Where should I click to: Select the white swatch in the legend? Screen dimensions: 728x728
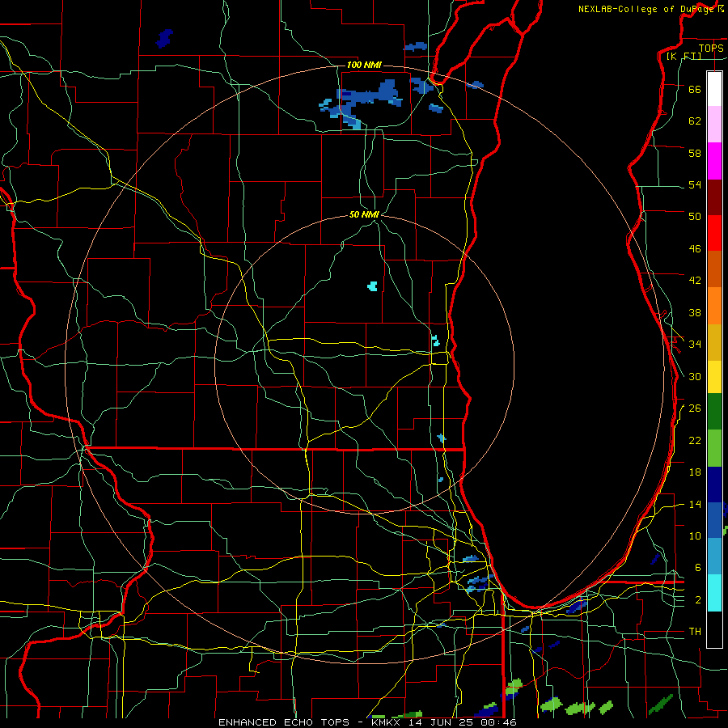click(714, 89)
